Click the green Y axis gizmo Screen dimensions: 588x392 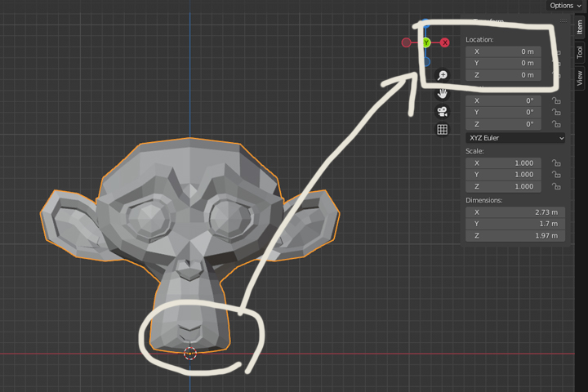[x=426, y=42]
